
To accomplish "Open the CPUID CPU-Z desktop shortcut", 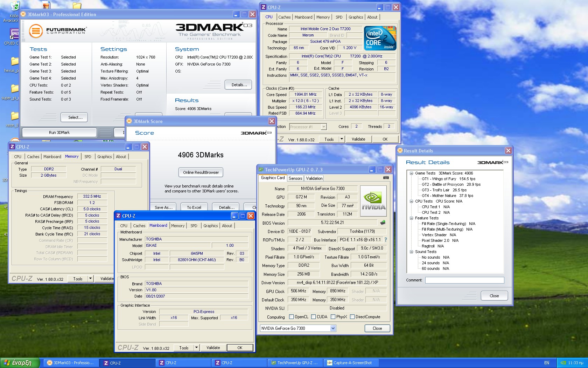I will pos(14,33).
